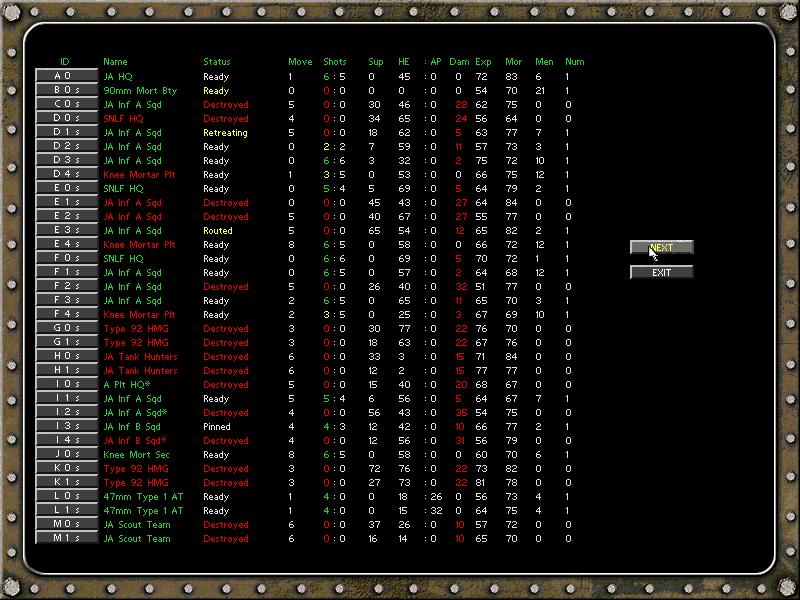Viewport: 800px width, 600px height.
Task: Click unit ID button F 3 s
Action: pyautogui.click(x=67, y=301)
